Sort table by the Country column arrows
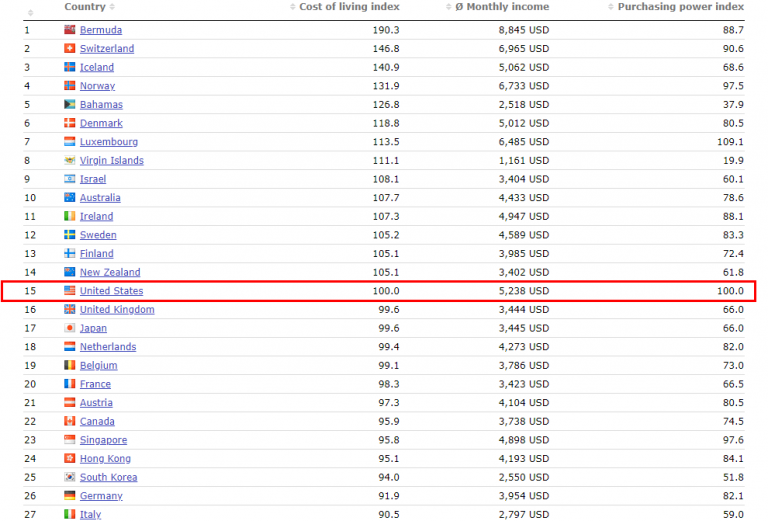Image resolution: width=768 pixels, height=521 pixels. (x=112, y=7)
